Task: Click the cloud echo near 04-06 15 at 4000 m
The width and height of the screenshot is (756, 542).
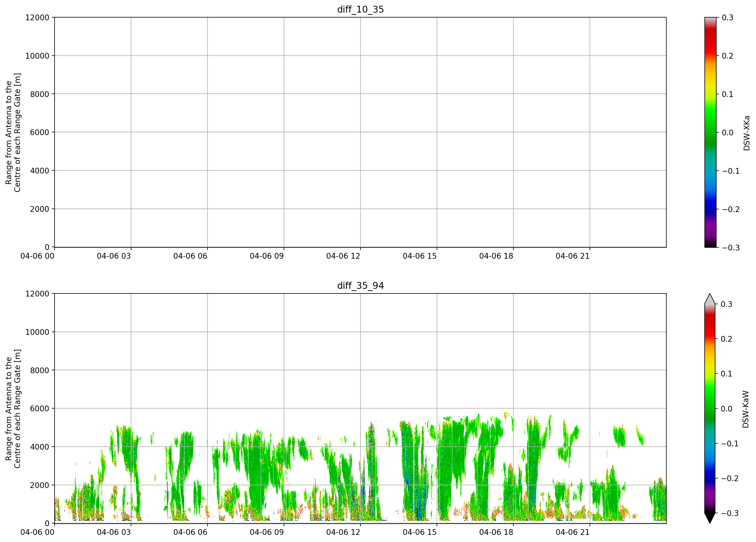Action: click(448, 446)
